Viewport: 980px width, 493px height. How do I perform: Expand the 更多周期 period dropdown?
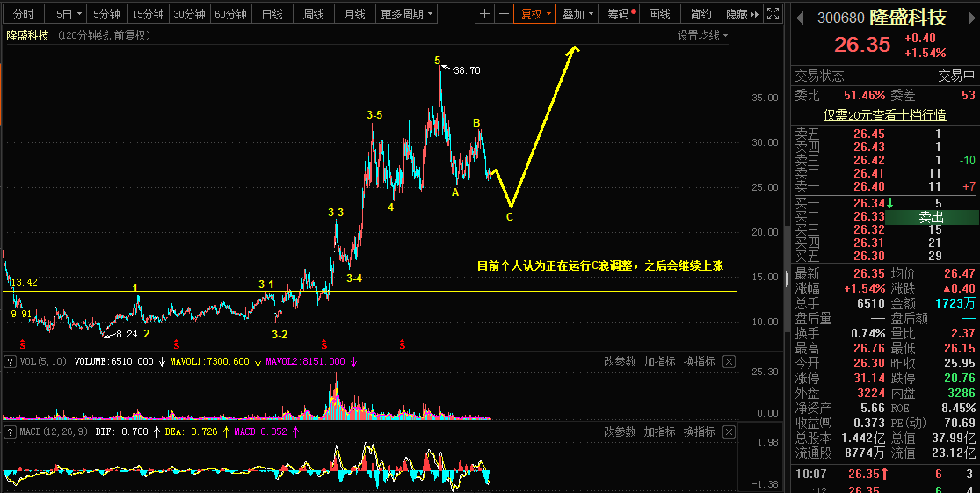click(407, 14)
